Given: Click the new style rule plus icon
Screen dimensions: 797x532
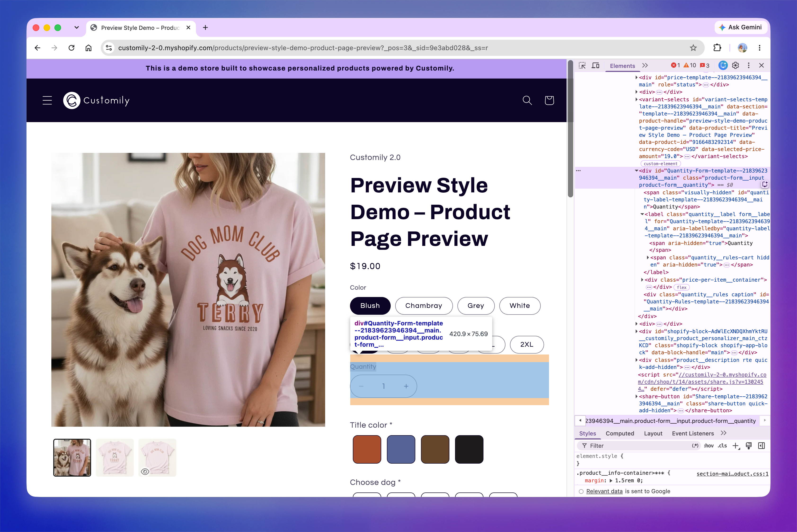Looking at the screenshot, I should (735, 446).
